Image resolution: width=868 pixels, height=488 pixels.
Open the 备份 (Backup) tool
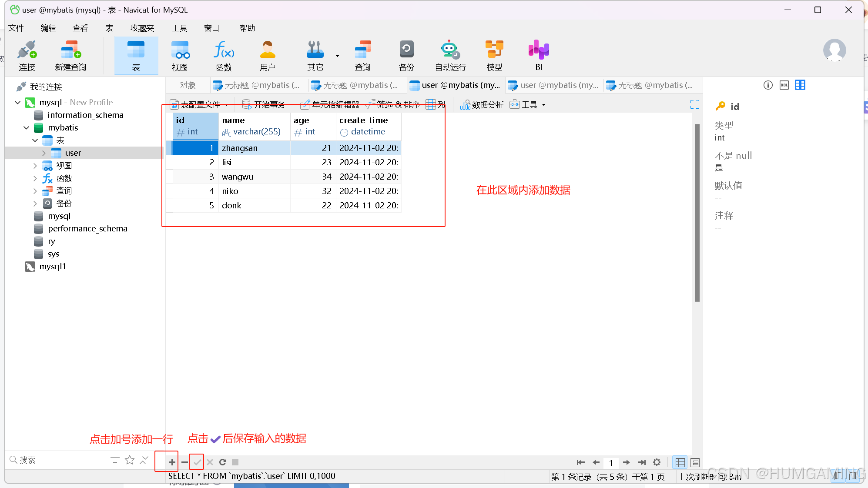pyautogui.click(x=406, y=55)
